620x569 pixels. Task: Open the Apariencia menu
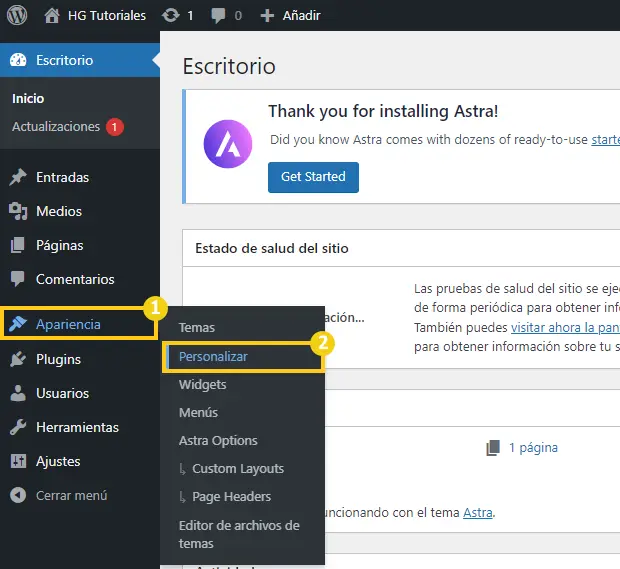pyautogui.click(x=68, y=324)
